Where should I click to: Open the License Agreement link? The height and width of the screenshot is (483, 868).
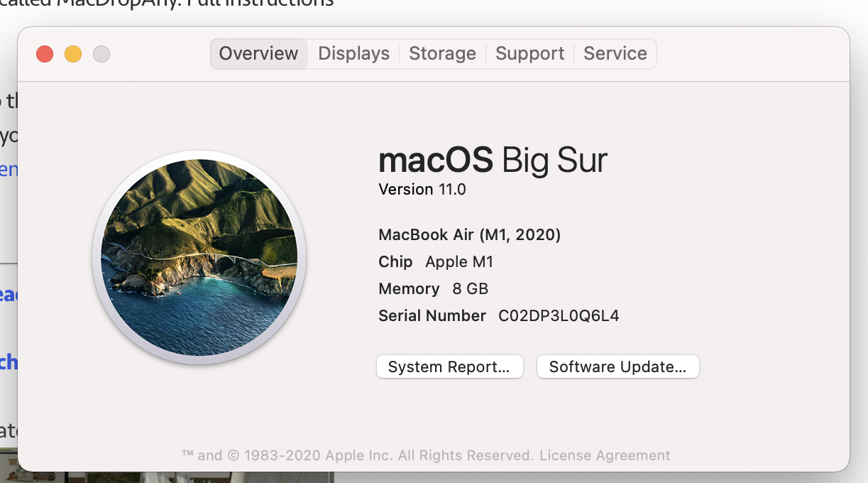(x=605, y=455)
